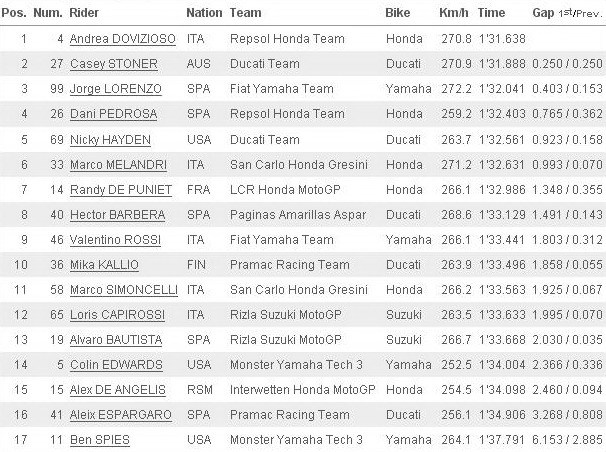The width and height of the screenshot is (606, 452).
Task: Open Alvaro BAUTISTA rider page
Action: point(116,340)
